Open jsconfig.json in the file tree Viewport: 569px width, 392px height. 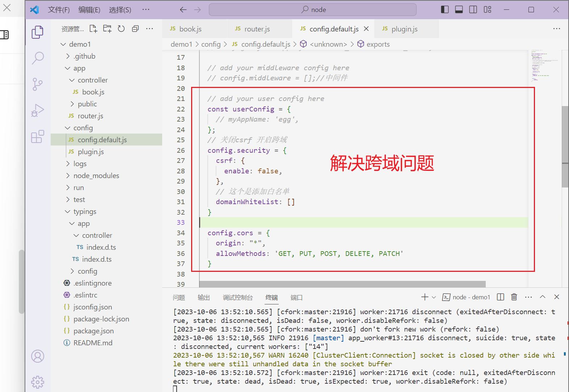click(x=106, y=307)
